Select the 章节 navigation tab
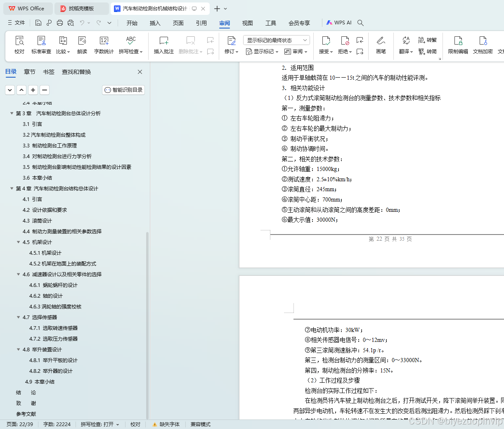 [x=30, y=72]
